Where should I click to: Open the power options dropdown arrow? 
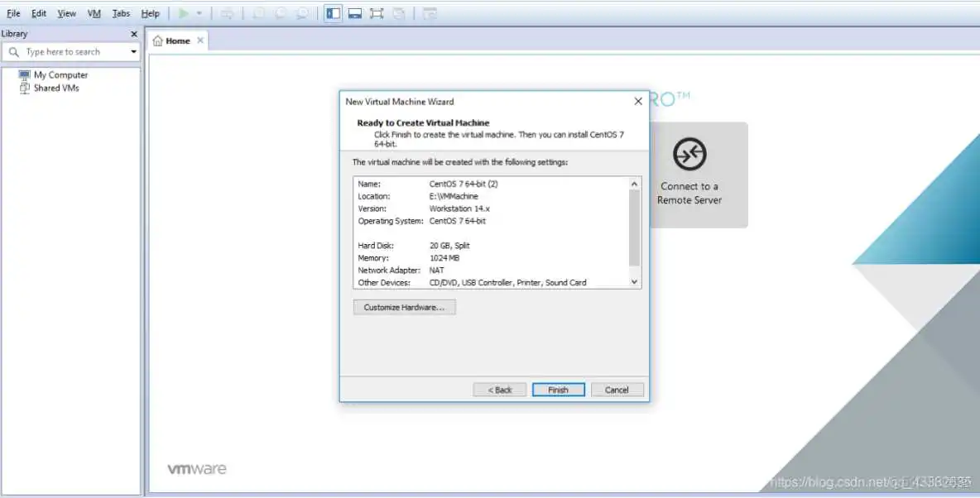coord(199,13)
